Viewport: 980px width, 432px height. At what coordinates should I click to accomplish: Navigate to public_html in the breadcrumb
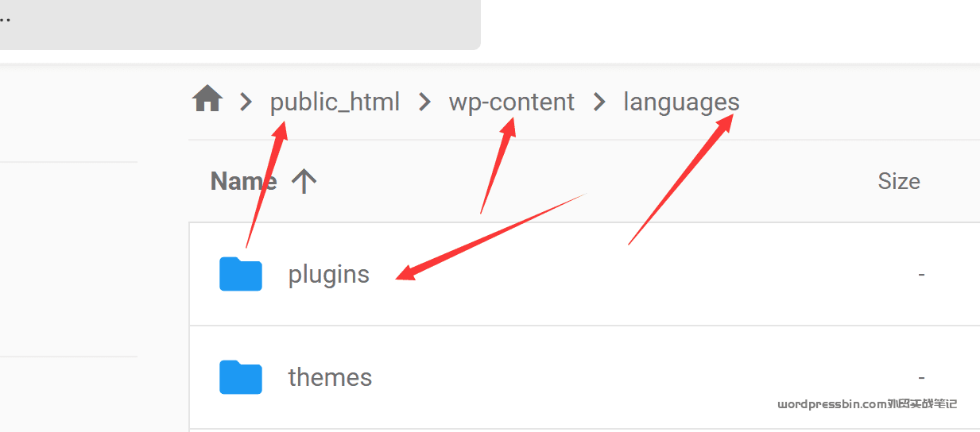point(335,102)
